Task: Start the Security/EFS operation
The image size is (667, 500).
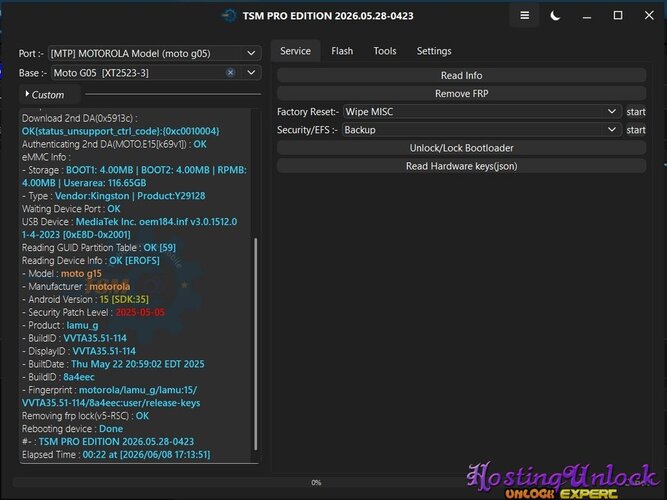Action: [x=636, y=130]
